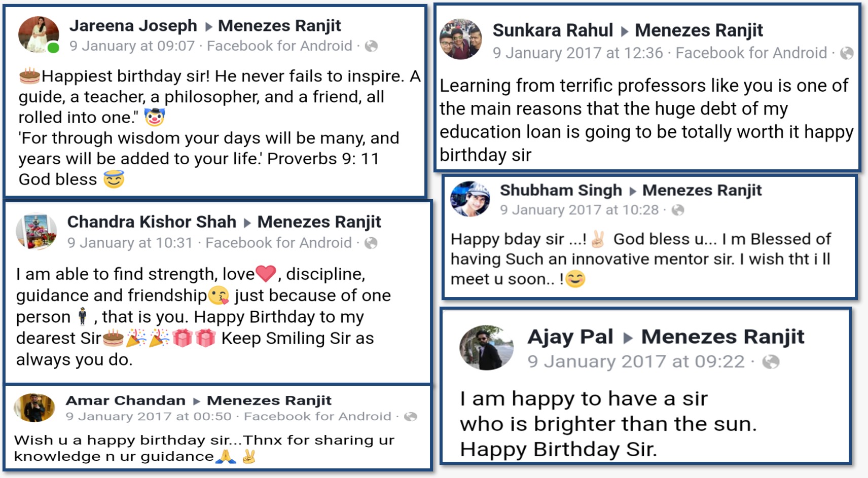Click the Amar Chandan name link
The height and width of the screenshot is (478, 868).
click(x=125, y=400)
